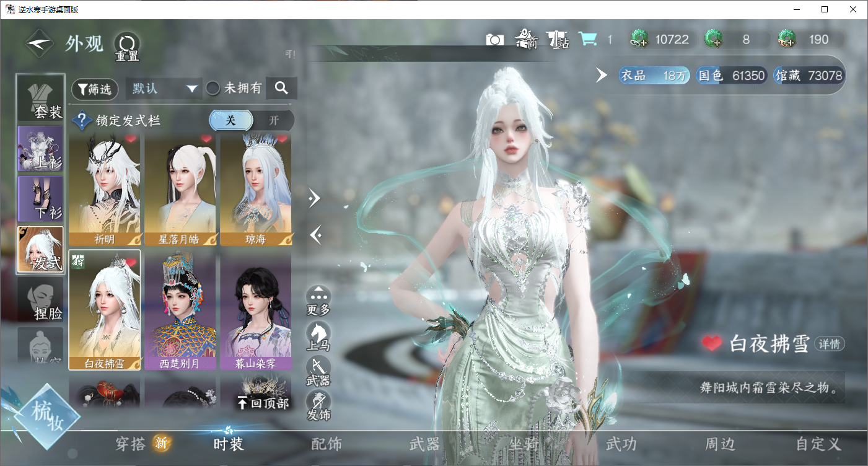Toggle the 发饰 hair accessory icon

click(318, 406)
